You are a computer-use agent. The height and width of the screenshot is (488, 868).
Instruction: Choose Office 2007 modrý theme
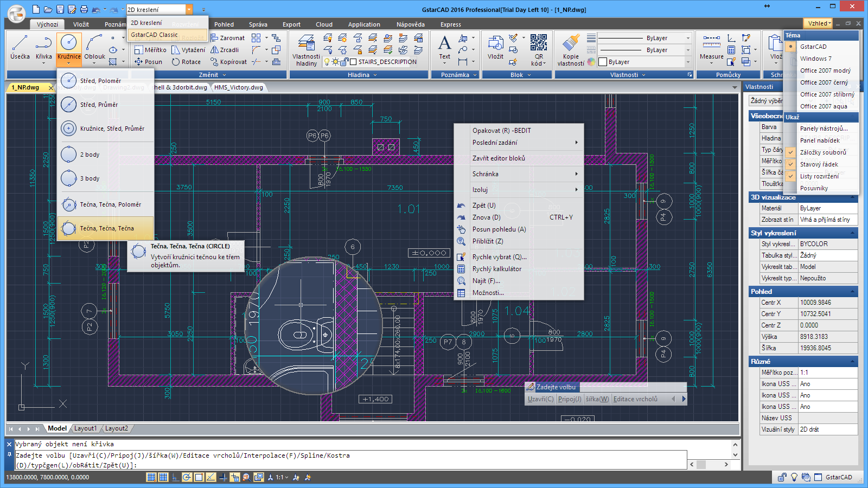point(825,70)
